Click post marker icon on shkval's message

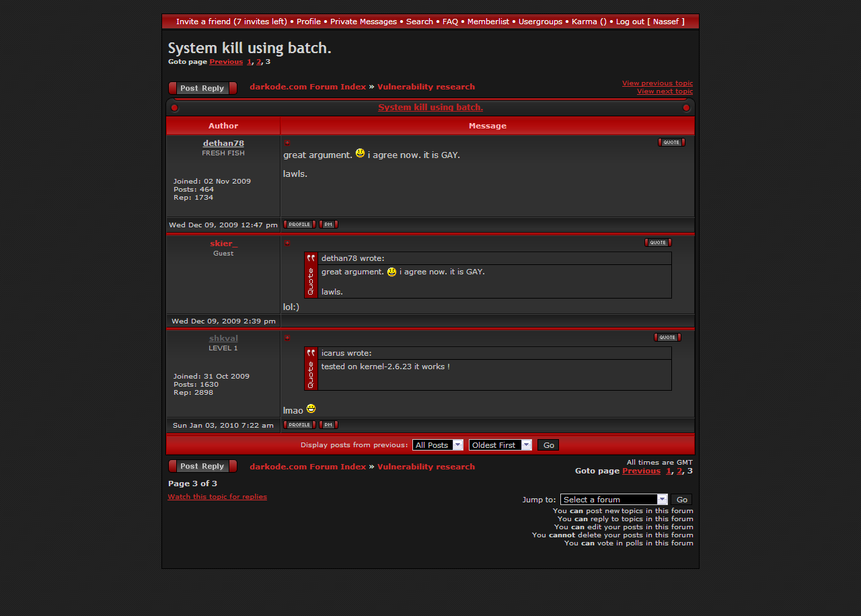[x=288, y=338]
